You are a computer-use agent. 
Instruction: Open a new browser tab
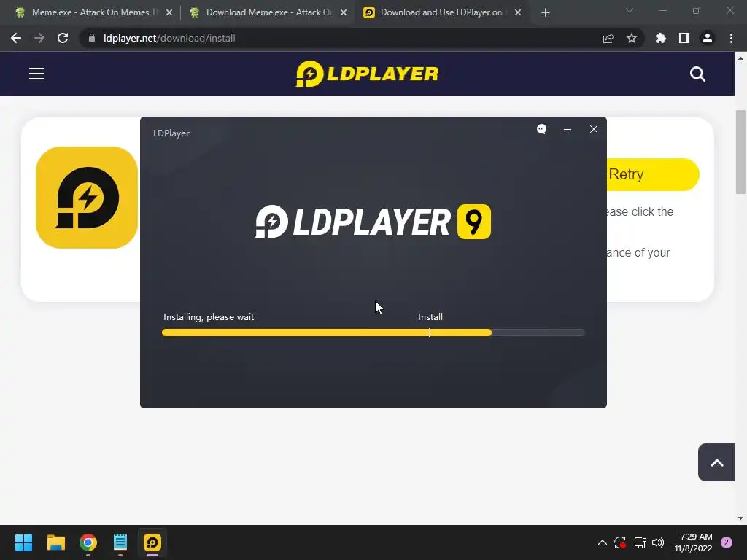pyautogui.click(x=546, y=12)
